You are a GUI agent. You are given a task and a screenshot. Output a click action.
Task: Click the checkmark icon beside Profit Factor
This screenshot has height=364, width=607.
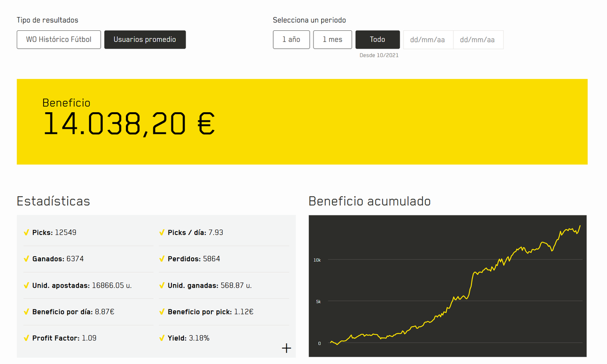[26, 338]
